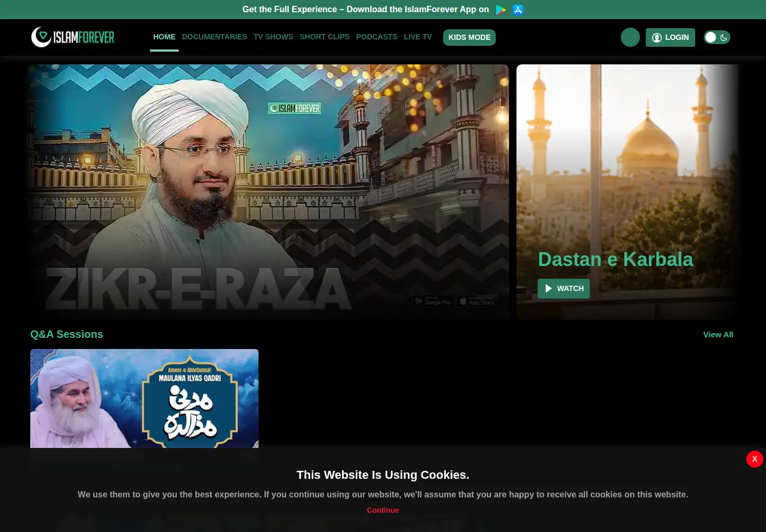Watch Dastan e Karbala
Screen dimensions: 766x532
point(564,288)
